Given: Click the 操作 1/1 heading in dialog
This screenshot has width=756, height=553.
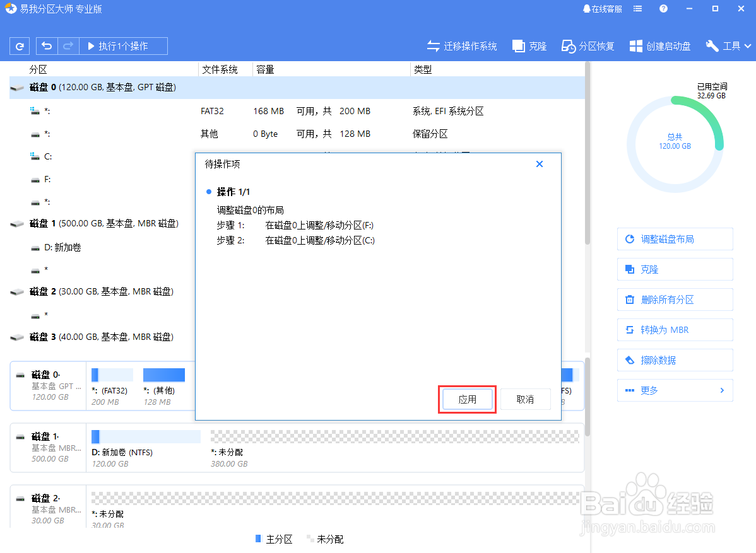Looking at the screenshot, I should [x=233, y=192].
